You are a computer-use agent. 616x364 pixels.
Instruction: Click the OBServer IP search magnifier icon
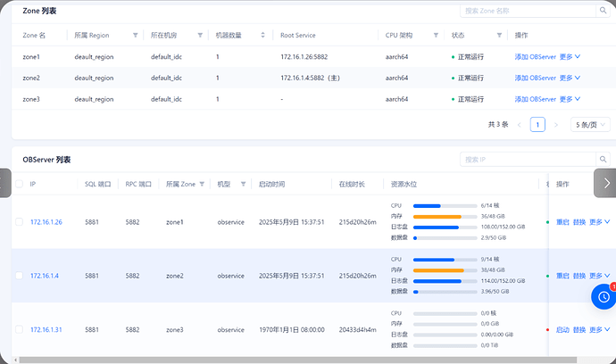click(x=604, y=159)
